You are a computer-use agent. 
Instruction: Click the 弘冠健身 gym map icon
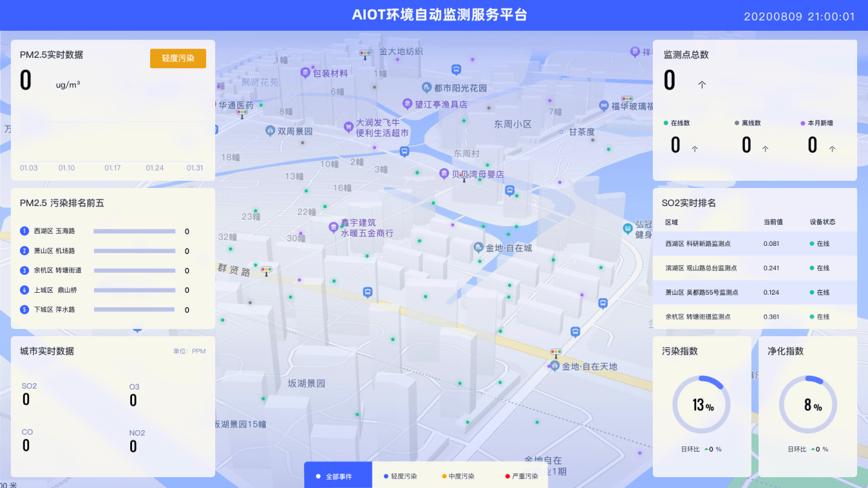click(627, 228)
